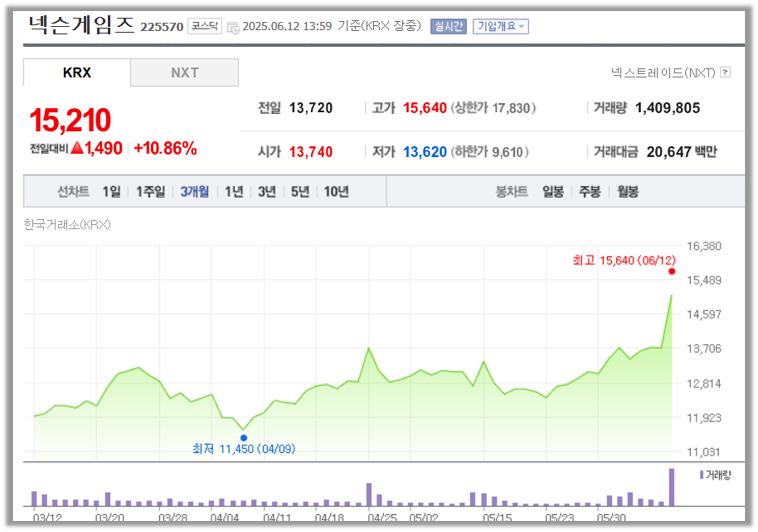Open the 넥스트레이드(NXT) link
Image resolution: width=758 pixels, height=532 pixels.
tap(663, 73)
